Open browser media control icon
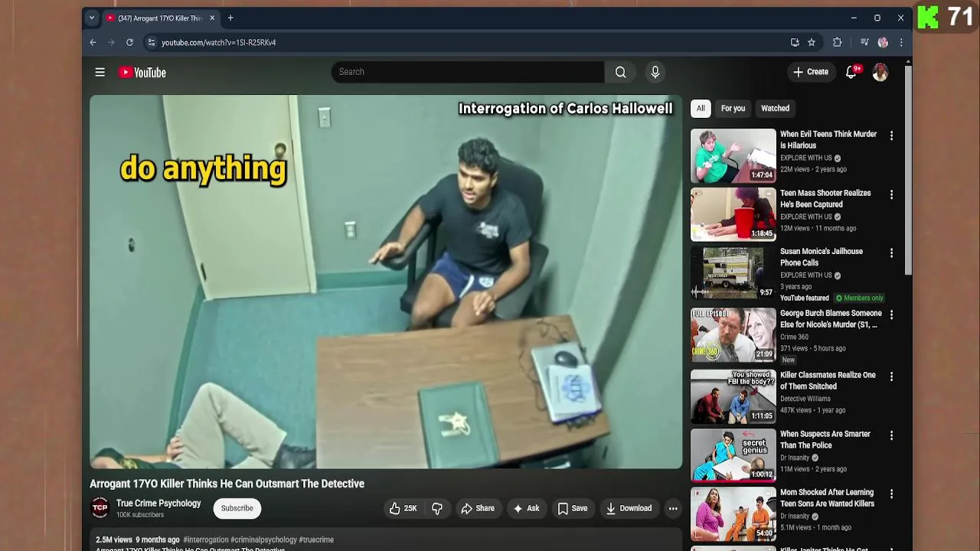980x551 pixels. [864, 42]
